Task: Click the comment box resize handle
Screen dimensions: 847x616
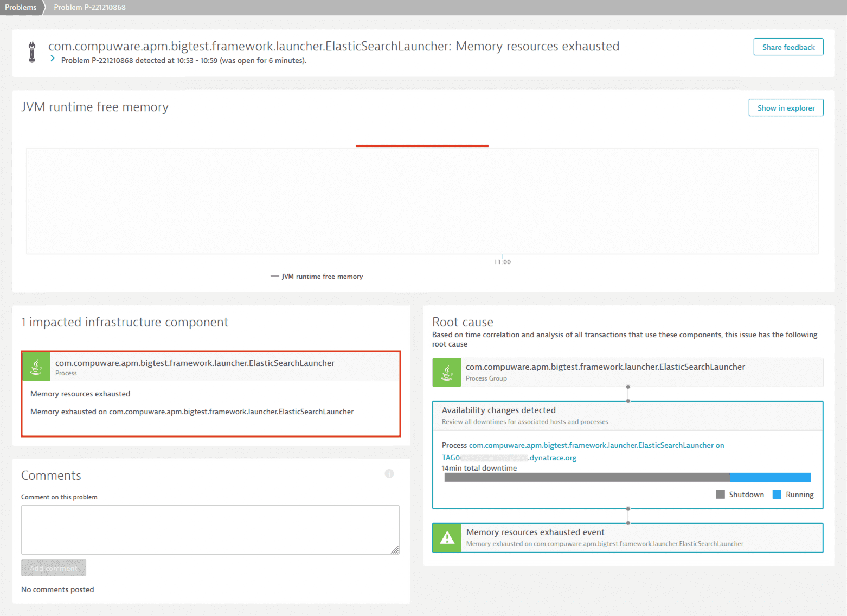Action: 395,550
